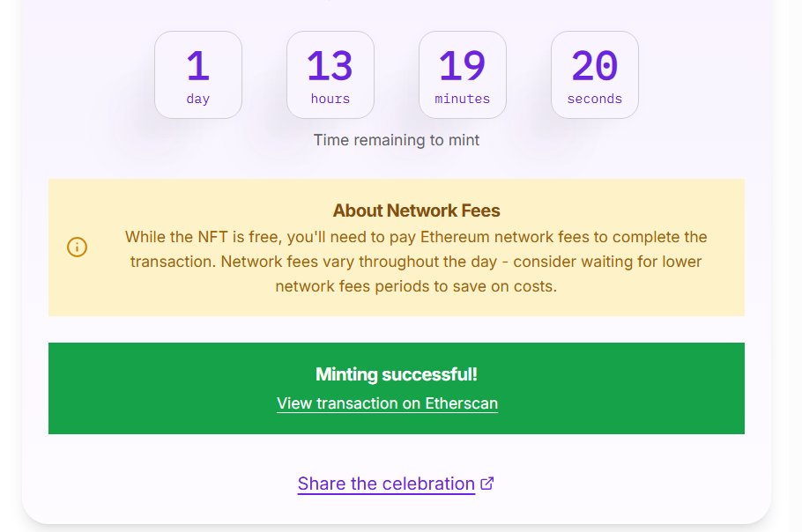The image size is (802, 532).
Task: Open the View transaction on Etherscan link
Action: 387,403
